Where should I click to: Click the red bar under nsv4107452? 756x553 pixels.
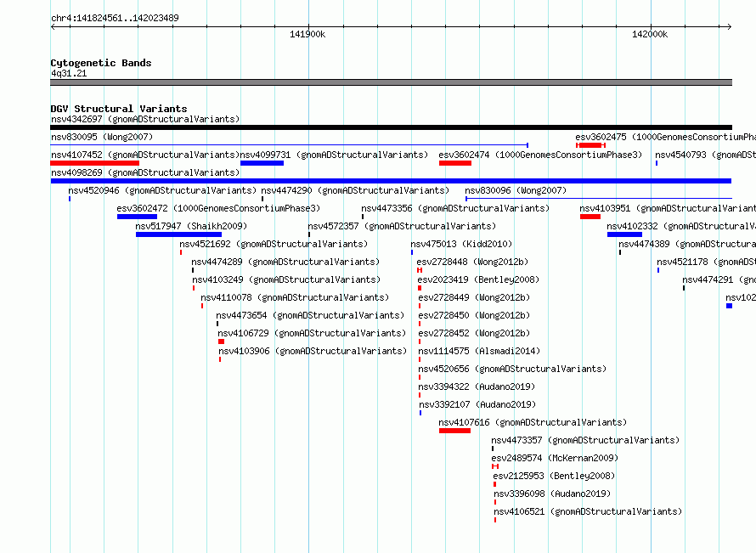coord(95,163)
